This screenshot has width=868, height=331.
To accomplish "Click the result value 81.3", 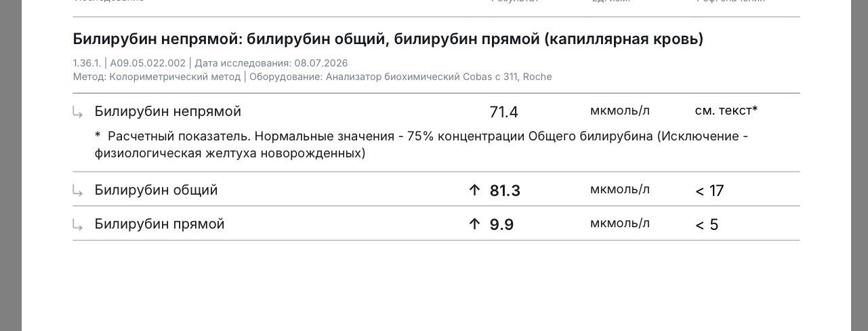I will point(505,191).
